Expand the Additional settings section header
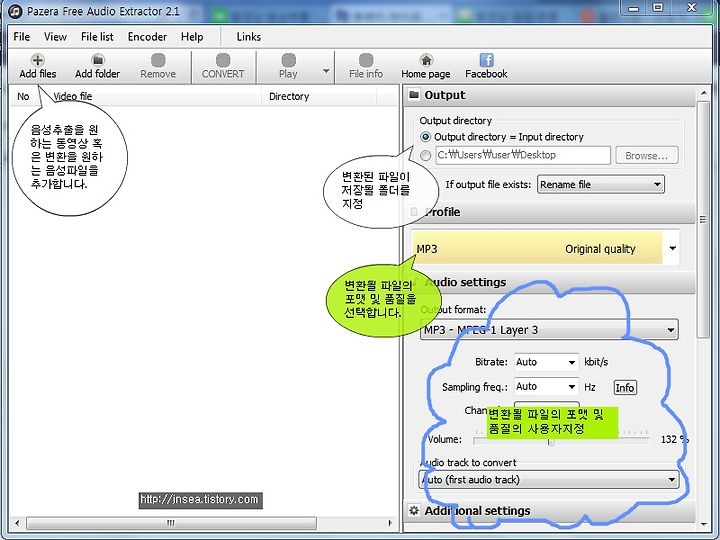This screenshot has width=720, height=540. 551,511
